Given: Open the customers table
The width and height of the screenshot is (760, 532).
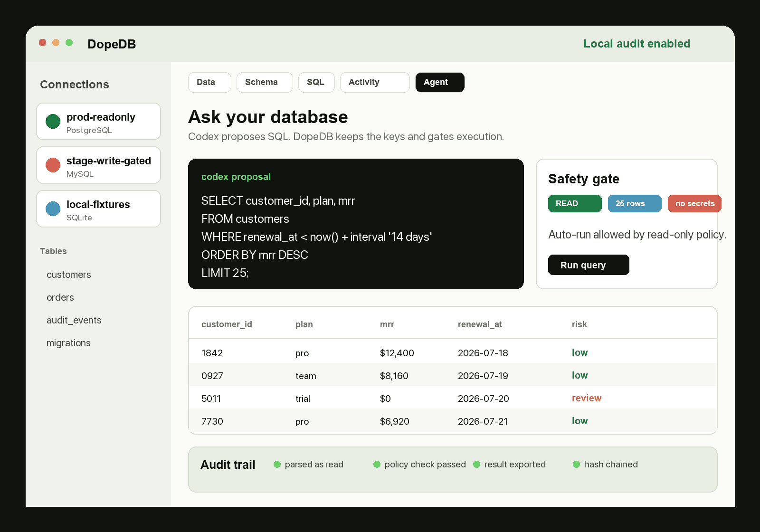Looking at the screenshot, I should (69, 275).
